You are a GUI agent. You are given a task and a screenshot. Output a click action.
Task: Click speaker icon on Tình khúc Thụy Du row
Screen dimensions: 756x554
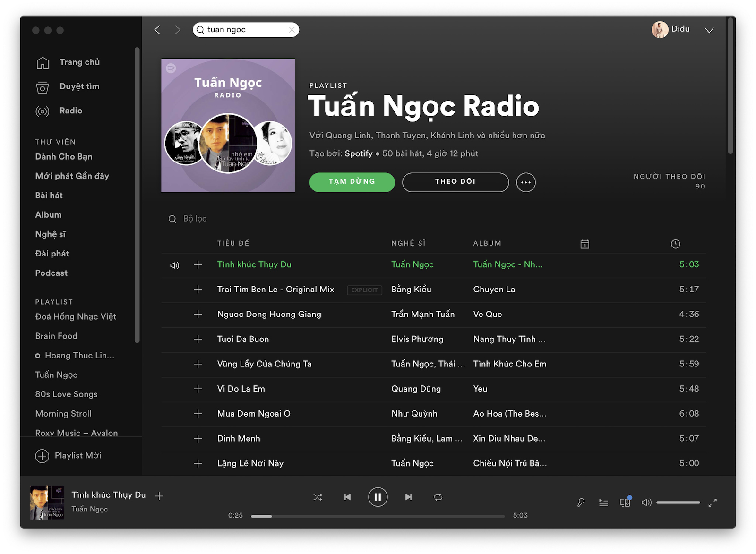pos(174,265)
